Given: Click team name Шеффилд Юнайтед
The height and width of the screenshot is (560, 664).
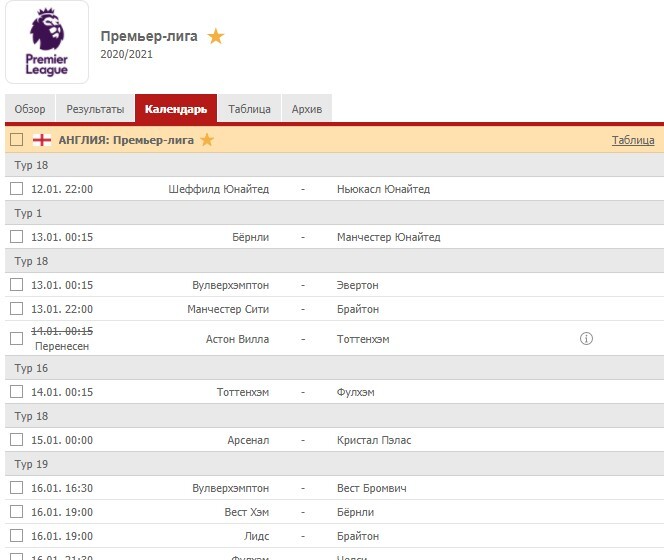Looking at the screenshot, I should coord(219,189).
